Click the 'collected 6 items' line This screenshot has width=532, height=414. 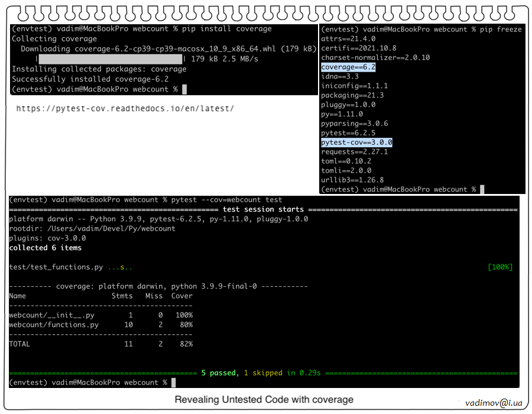pyautogui.click(x=46, y=248)
